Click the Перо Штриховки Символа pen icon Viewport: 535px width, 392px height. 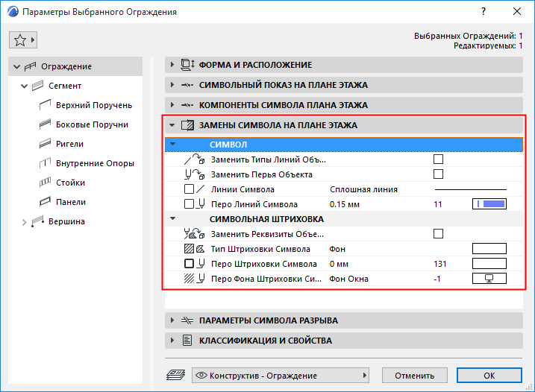(x=194, y=264)
